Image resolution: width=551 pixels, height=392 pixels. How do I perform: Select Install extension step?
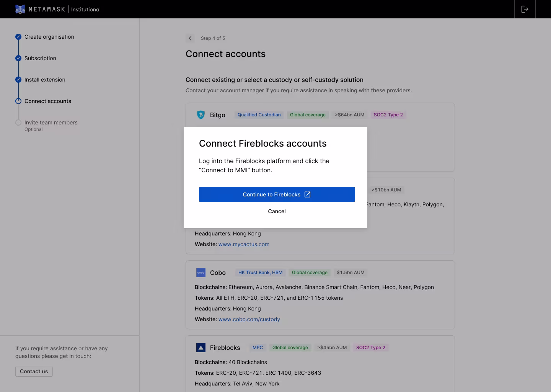coord(45,80)
